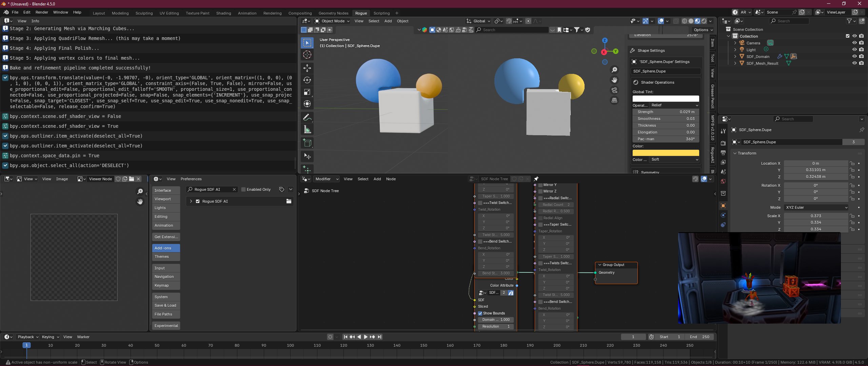868x366 pixels.
Task: Hide SDF_Domain via eye icon
Action: [854, 57]
